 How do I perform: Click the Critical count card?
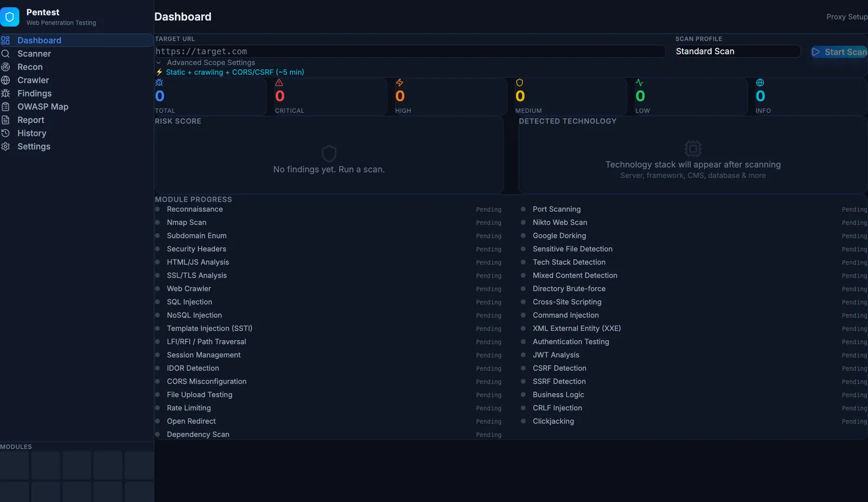pos(330,96)
